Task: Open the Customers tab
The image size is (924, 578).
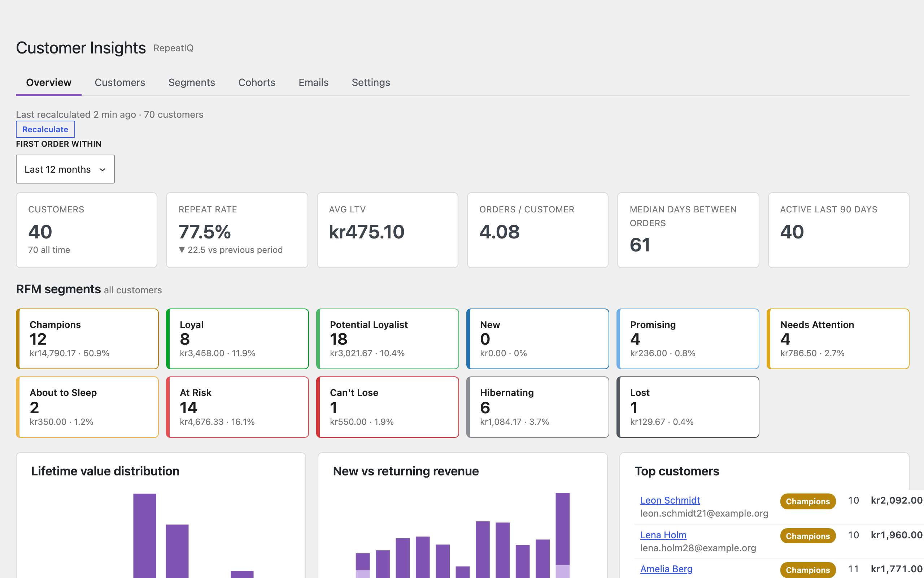Action: click(x=120, y=82)
